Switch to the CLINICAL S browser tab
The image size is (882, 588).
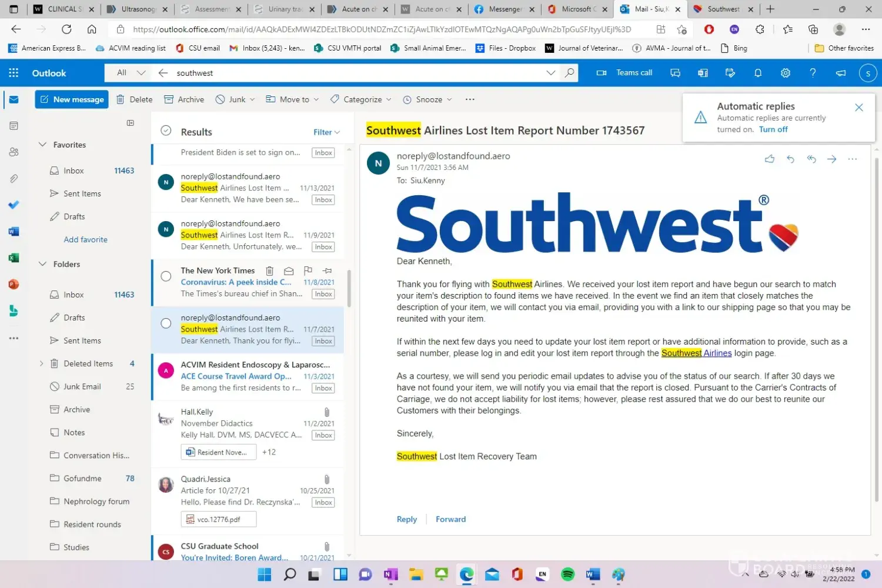coord(65,9)
